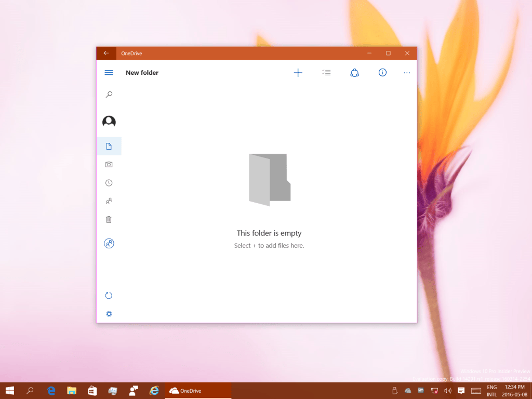
Task: Open the hamburger navigation menu
Action: coord(109,73)
